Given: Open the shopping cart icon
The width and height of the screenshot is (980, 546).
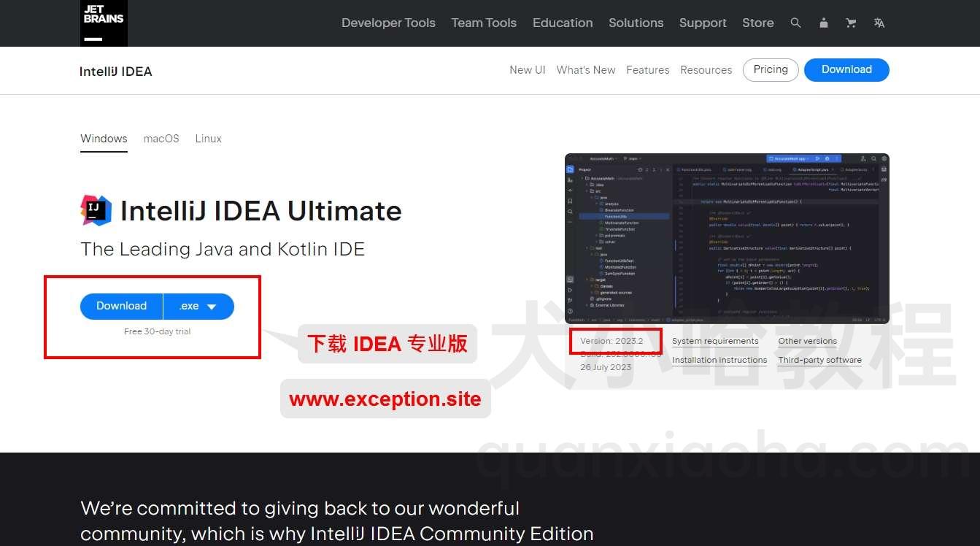Looking at the screenshot, I should 851,23.
